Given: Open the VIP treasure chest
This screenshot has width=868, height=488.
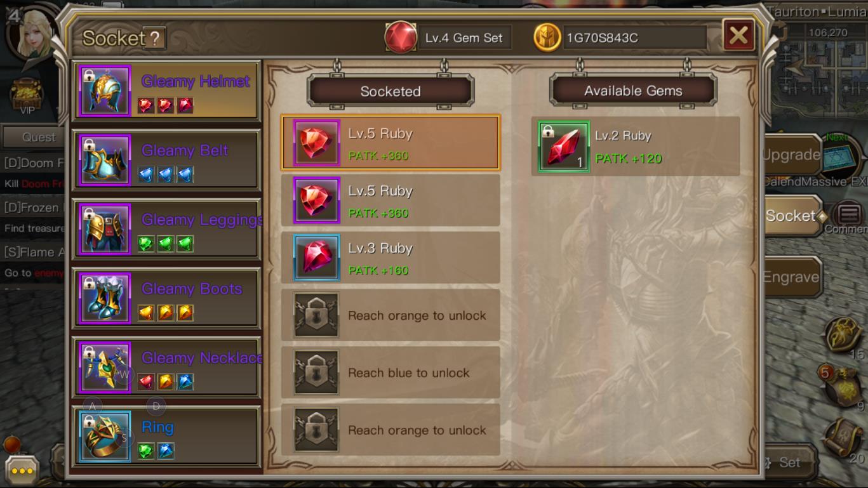Looking at the screenshot, I should point(27,96).
